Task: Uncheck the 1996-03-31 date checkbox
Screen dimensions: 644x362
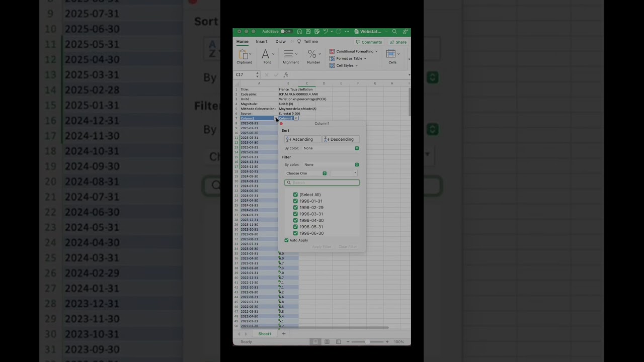Action: pos(295,214)
